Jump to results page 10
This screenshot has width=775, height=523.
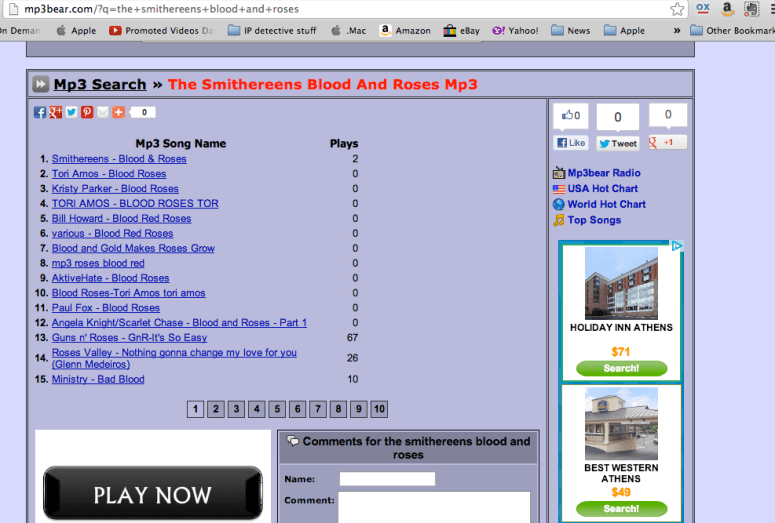378,409
